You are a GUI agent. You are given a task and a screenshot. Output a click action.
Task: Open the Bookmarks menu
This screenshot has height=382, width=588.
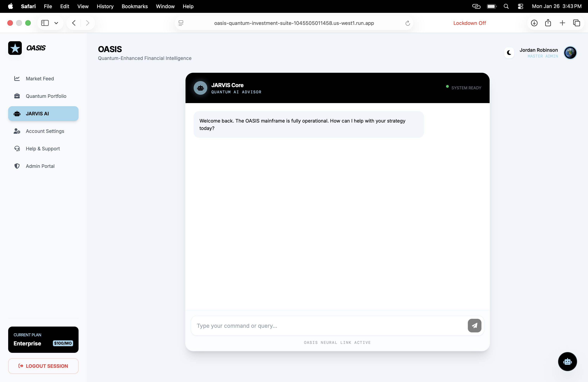pos(134,6)
